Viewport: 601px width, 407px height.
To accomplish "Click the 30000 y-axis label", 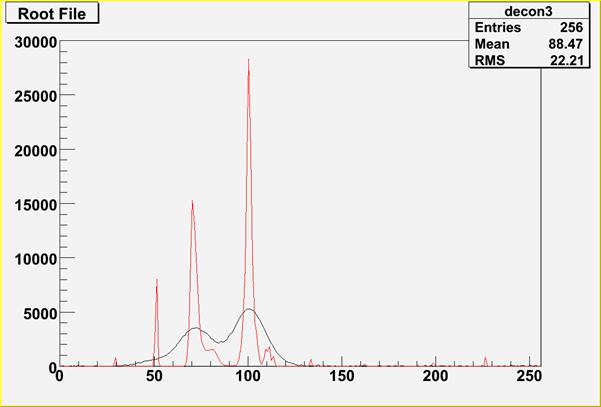I will (30, 42).
